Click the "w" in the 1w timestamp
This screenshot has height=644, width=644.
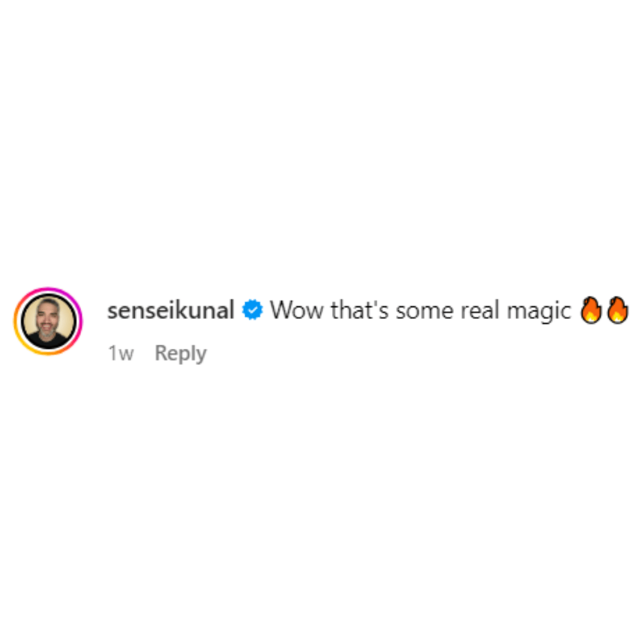click(x=126, y=354)
